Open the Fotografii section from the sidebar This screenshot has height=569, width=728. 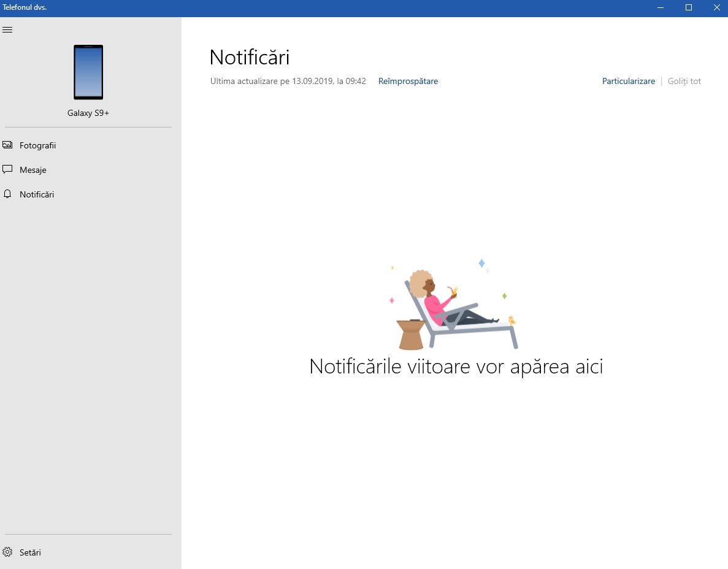[37, 145]
